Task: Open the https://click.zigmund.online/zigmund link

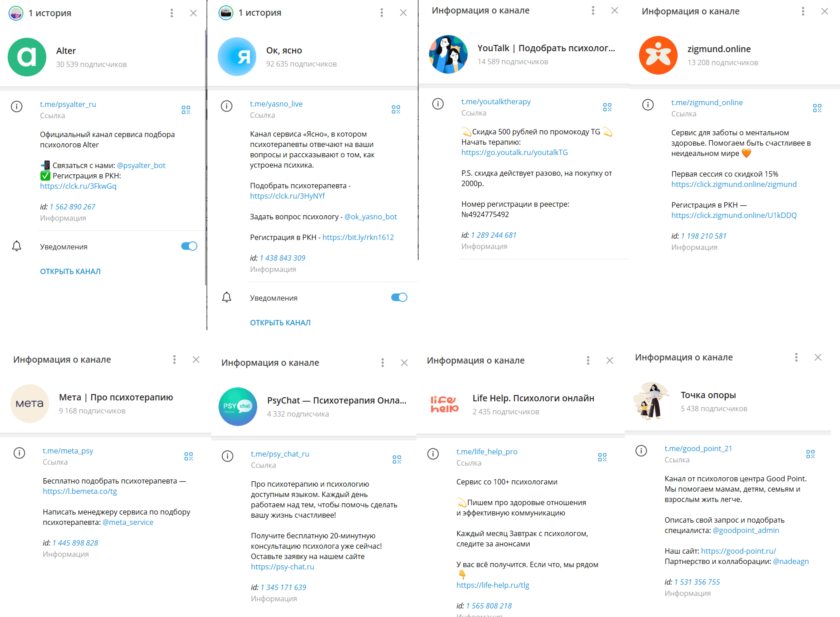Action: point(734,184)
